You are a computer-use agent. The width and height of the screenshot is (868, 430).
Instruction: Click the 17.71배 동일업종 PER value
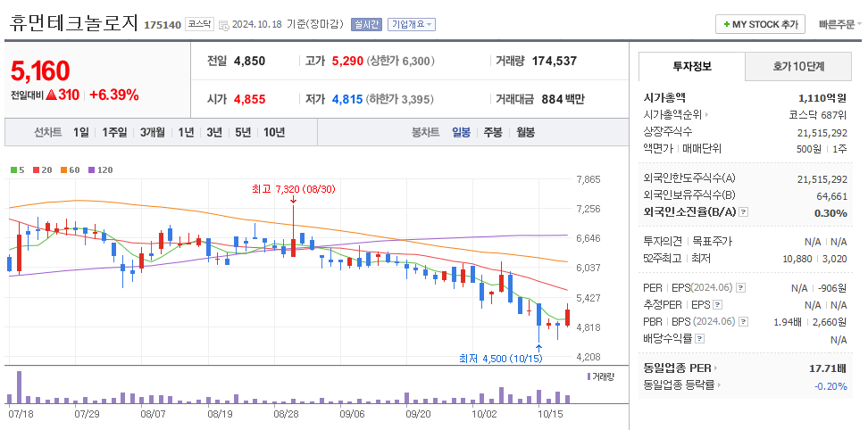click(x=828, y=368)
